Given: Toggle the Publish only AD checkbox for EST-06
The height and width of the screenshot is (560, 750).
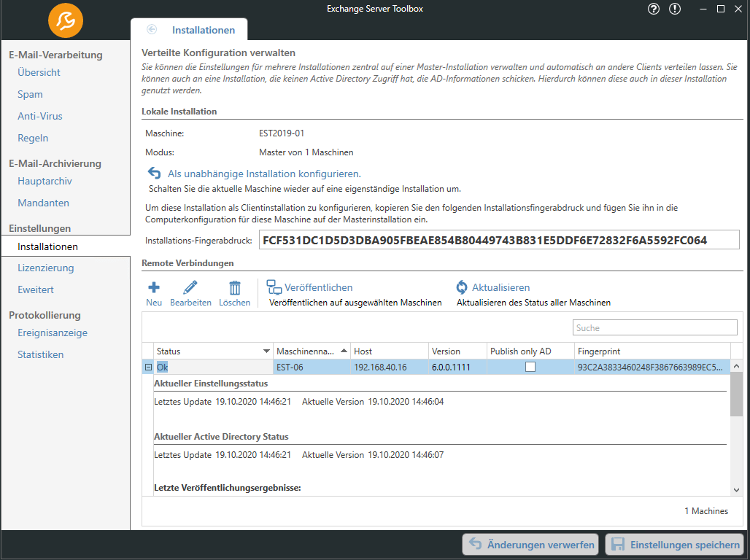Looking at the screenshot, I should click(530, 367).
